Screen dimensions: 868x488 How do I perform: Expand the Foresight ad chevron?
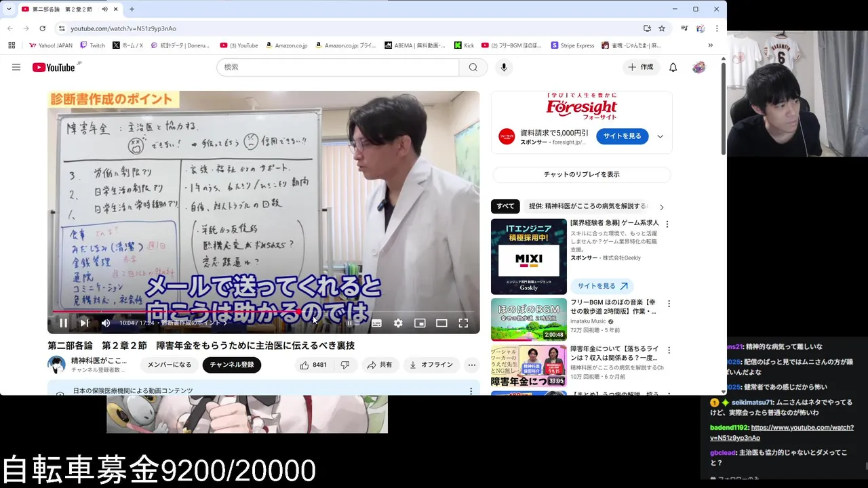point(660,136)
